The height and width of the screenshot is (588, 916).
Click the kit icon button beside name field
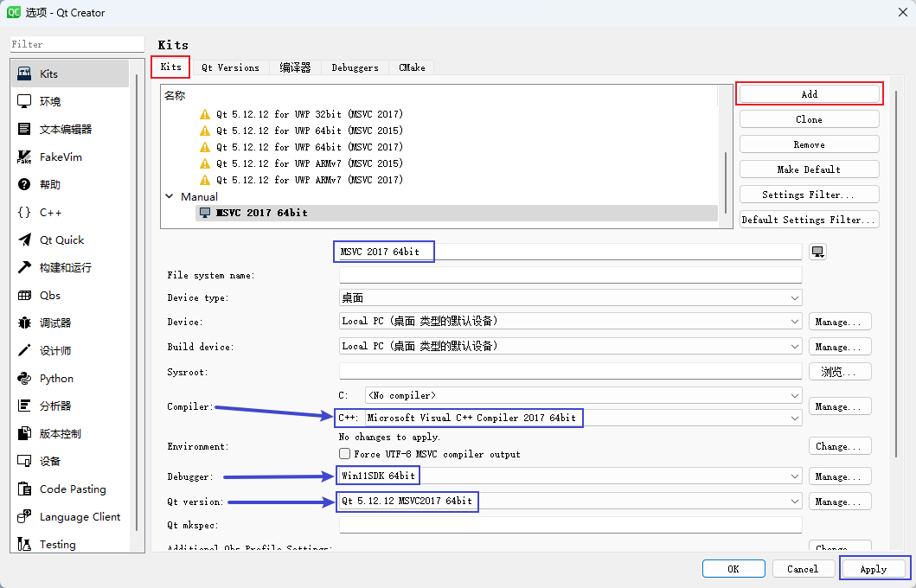[x=817, y=252]
